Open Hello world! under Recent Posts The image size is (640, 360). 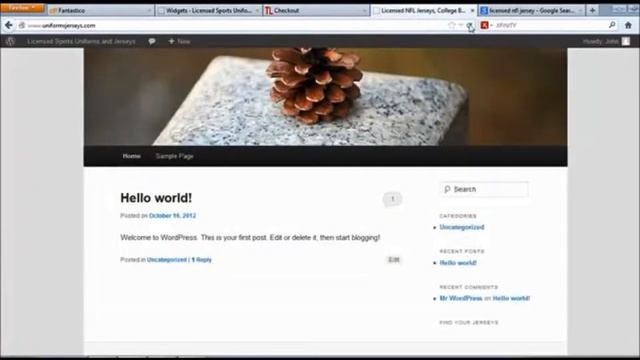(458, 263)
